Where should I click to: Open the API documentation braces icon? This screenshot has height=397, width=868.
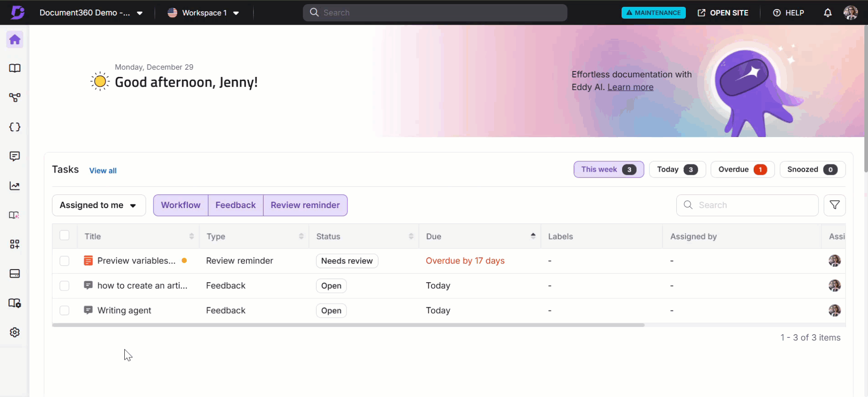point(15,127)
